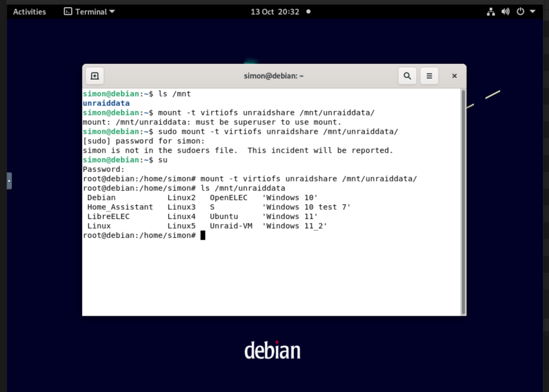
Task: Click the side panel handle on left edge
Action: click(9, 181)
